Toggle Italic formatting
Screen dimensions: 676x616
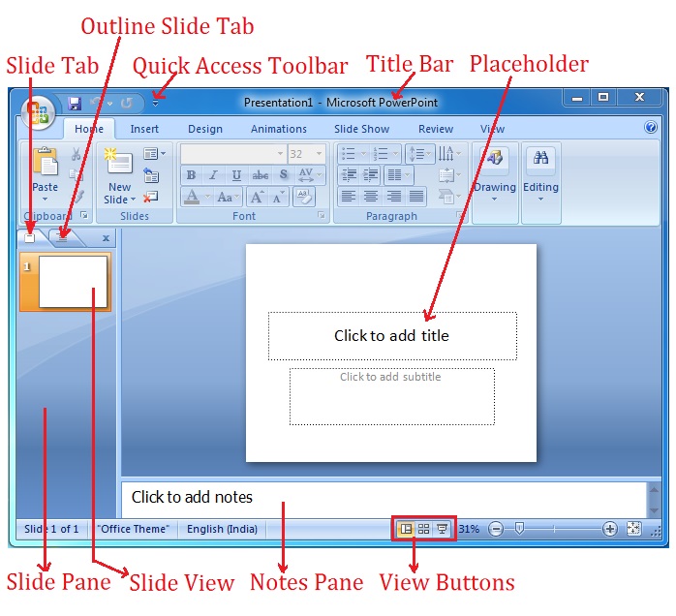coord(213,175)
